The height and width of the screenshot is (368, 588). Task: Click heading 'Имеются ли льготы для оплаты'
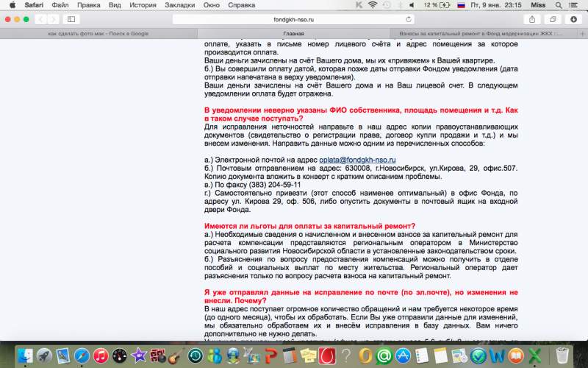tap(309, 226)
